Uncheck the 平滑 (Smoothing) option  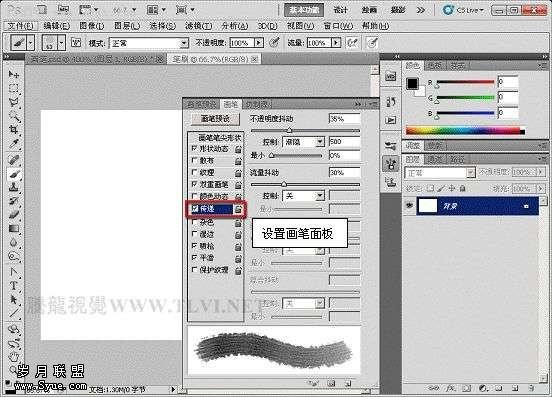(194, 258)
